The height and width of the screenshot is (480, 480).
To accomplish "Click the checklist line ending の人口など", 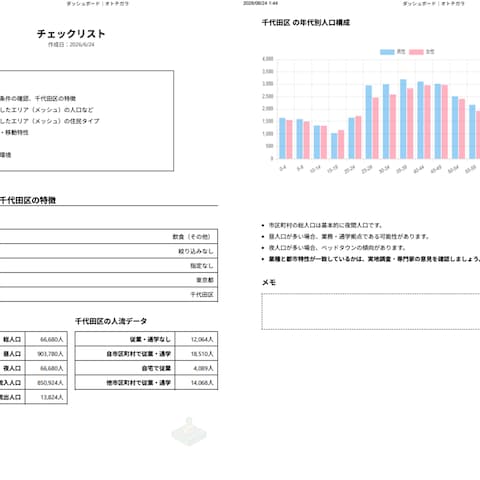I will (47, 110).
